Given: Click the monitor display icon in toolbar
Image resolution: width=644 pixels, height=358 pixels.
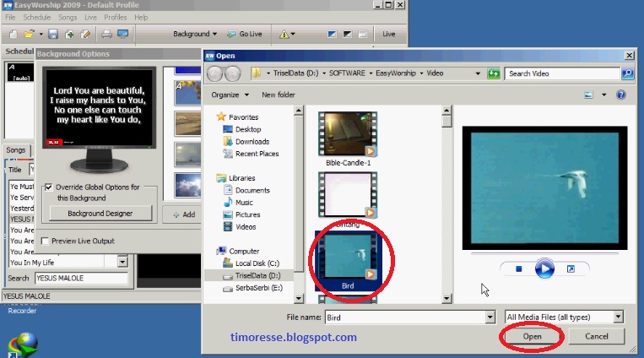Looking at the screenshot, I should [x=122, y=34].
